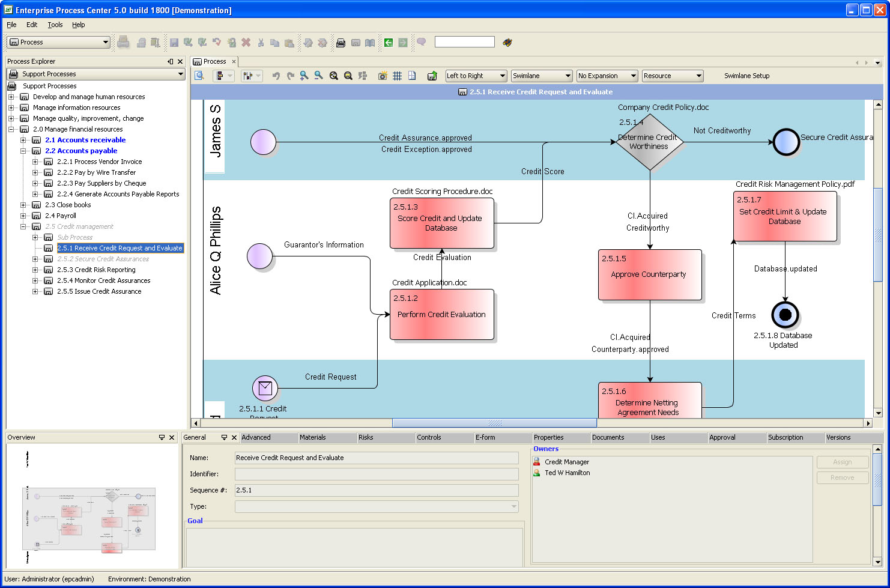Expand the 2.3 Close books tree node

click(23, 205)
